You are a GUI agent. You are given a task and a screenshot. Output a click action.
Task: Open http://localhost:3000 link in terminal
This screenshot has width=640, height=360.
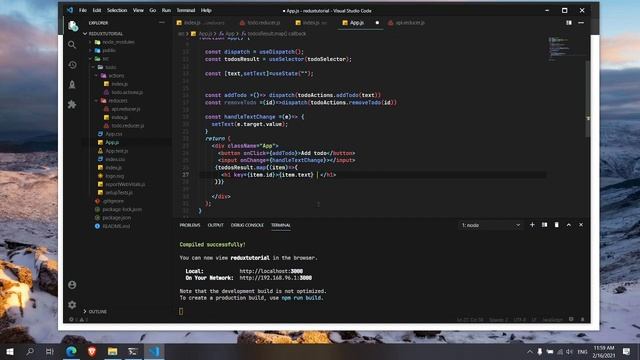pyautogui.click(x=271, y=271)
